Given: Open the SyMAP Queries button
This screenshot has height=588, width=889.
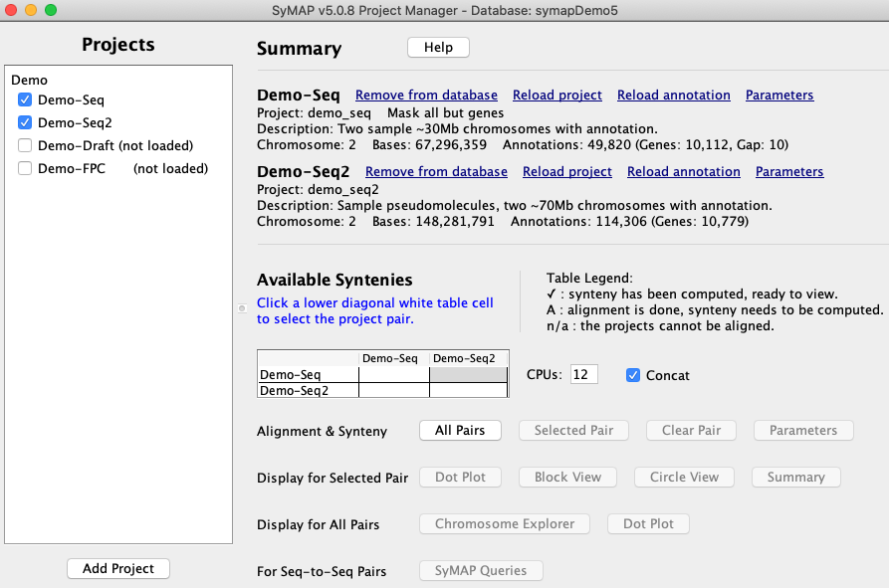Looking at the screenshot, I should tap(481, 571).
